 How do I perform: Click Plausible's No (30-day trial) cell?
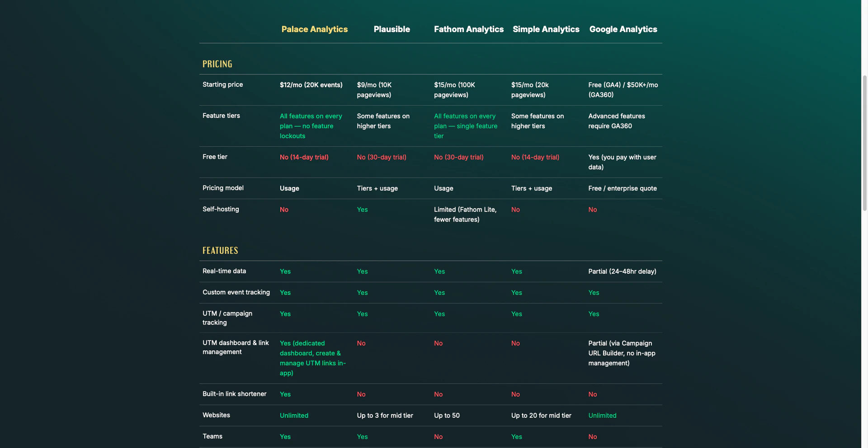382,157
